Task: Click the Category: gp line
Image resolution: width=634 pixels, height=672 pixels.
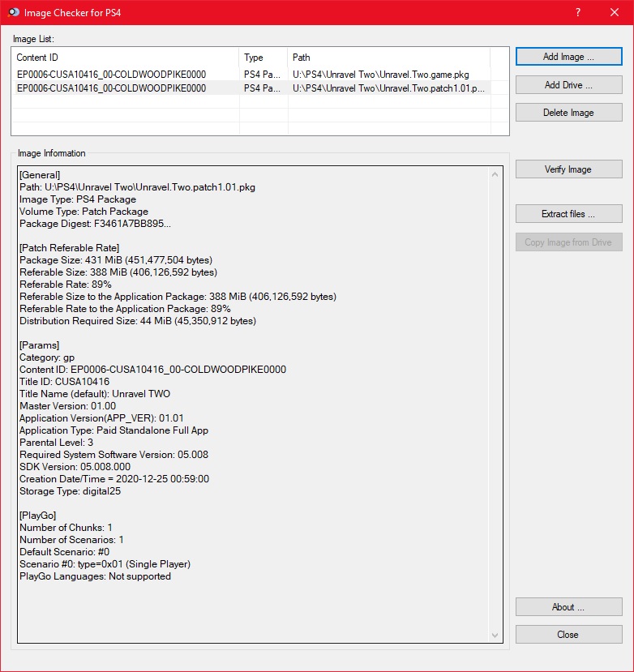Action: pos(47,357)
